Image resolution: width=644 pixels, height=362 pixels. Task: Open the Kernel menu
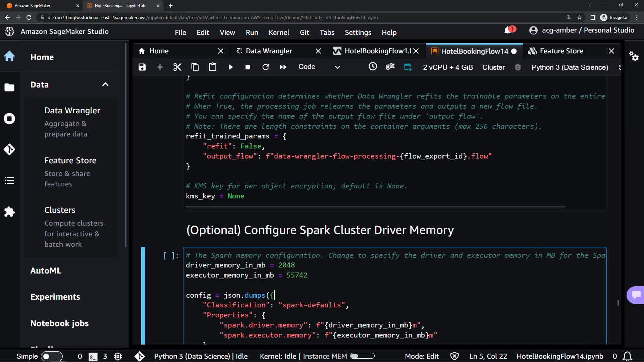coord(278,33)
